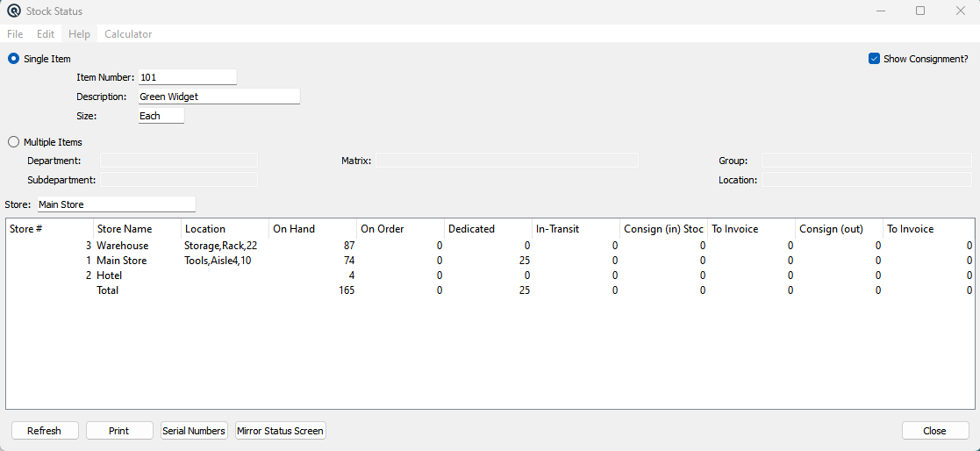Click the Dedicated column header

pos(488,229)
